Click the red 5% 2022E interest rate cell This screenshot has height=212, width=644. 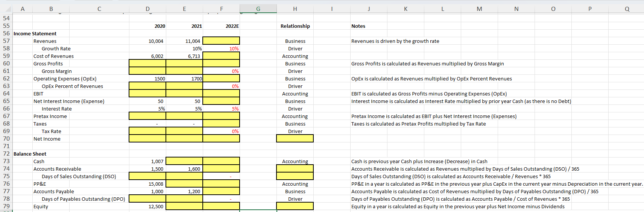click(x=235, y=109)
